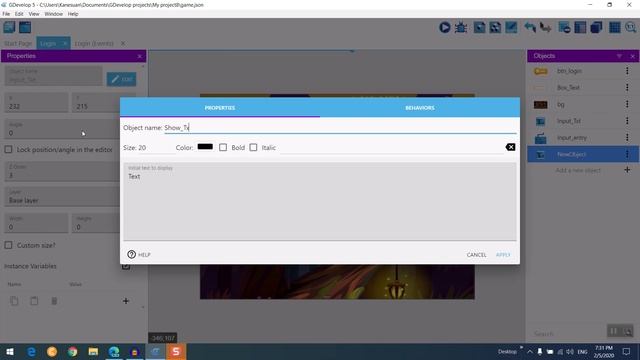Open the Edit menu
This screenshot has height=360, width=640.
point(19,14)
